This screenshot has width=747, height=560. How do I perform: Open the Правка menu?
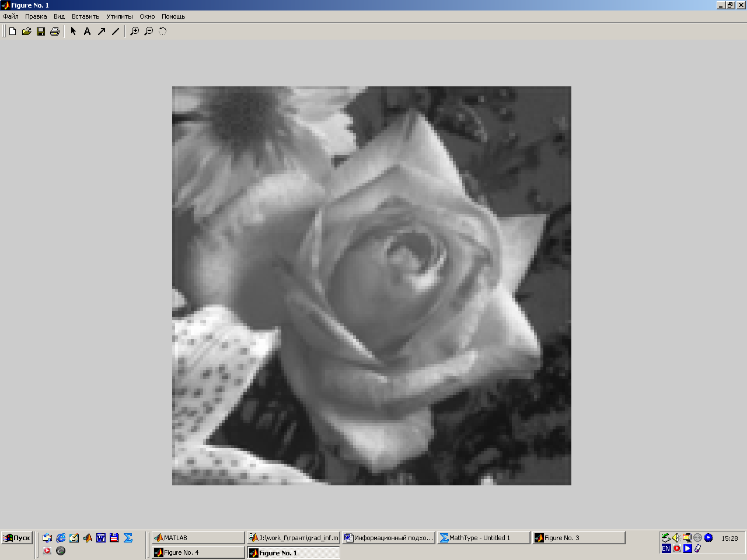coord(36,16)
